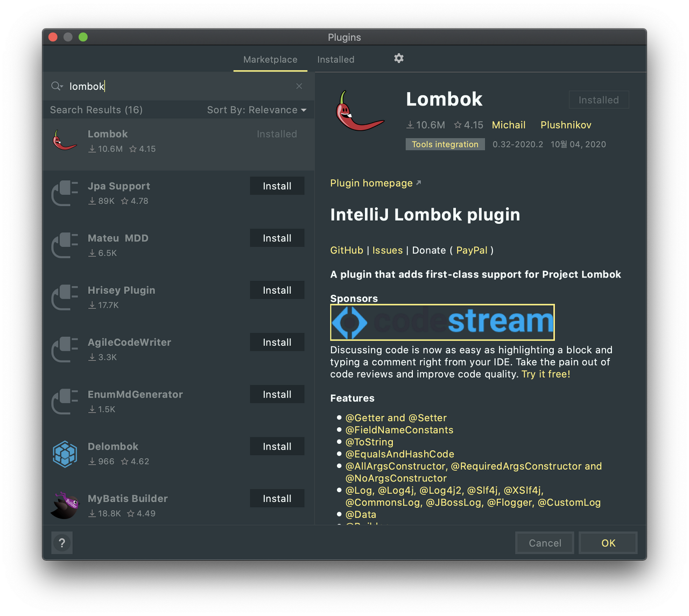
Task: Open the Sort By: Relevance dropdown
Action: 257,110
